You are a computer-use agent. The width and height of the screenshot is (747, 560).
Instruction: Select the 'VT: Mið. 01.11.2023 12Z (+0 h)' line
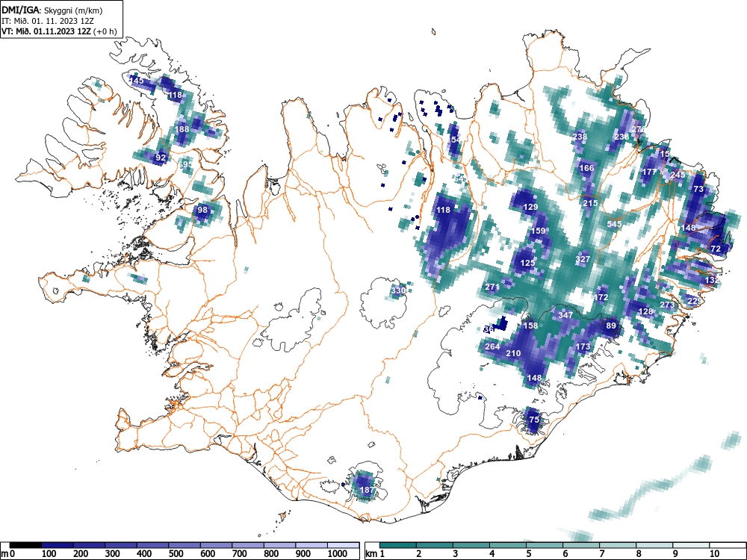59,31
